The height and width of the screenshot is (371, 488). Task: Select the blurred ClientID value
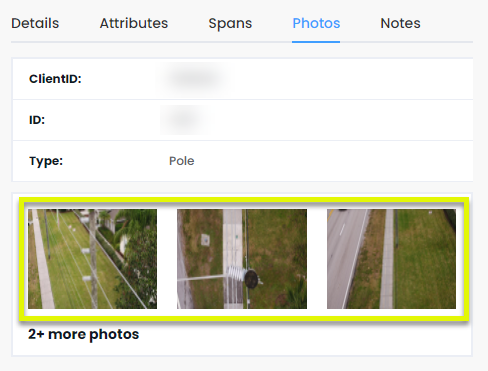tap(194, 79)
